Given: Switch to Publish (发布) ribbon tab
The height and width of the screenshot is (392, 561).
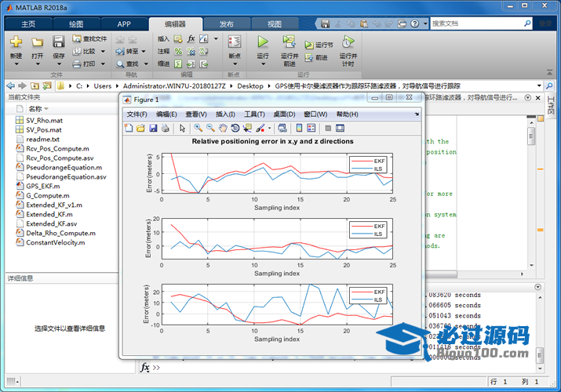Looking at the screenshot, I should (226, 24).
